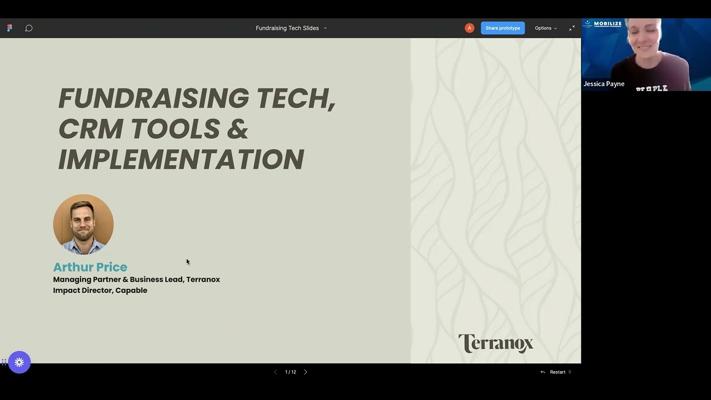This screenshot has width=711, height=400.
Task: Click the Share prototype button
Action: [502, 28]
